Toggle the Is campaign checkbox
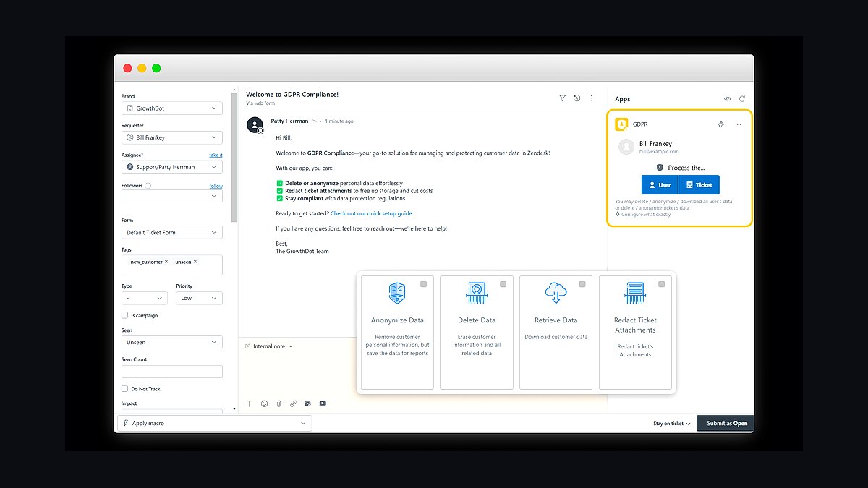The image size is (868, 488). (125, 315)
